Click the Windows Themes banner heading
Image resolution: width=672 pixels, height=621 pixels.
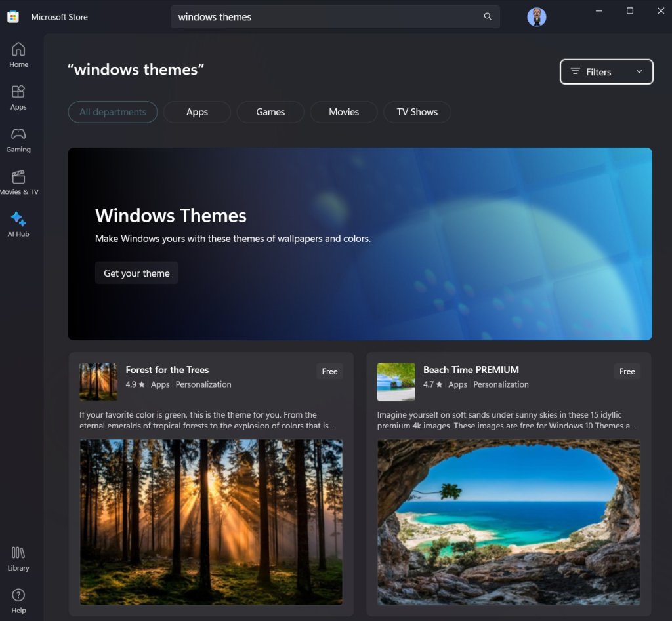pos(171,216)
